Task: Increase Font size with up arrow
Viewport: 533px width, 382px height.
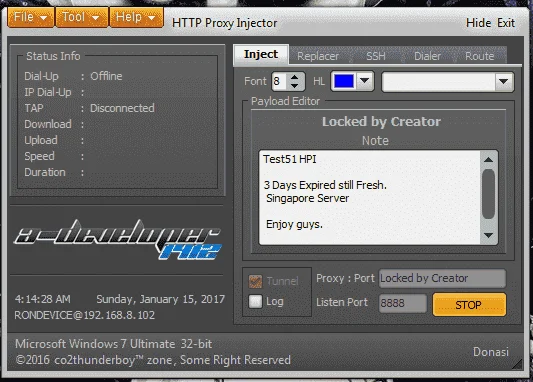Action: click(294, 77)
